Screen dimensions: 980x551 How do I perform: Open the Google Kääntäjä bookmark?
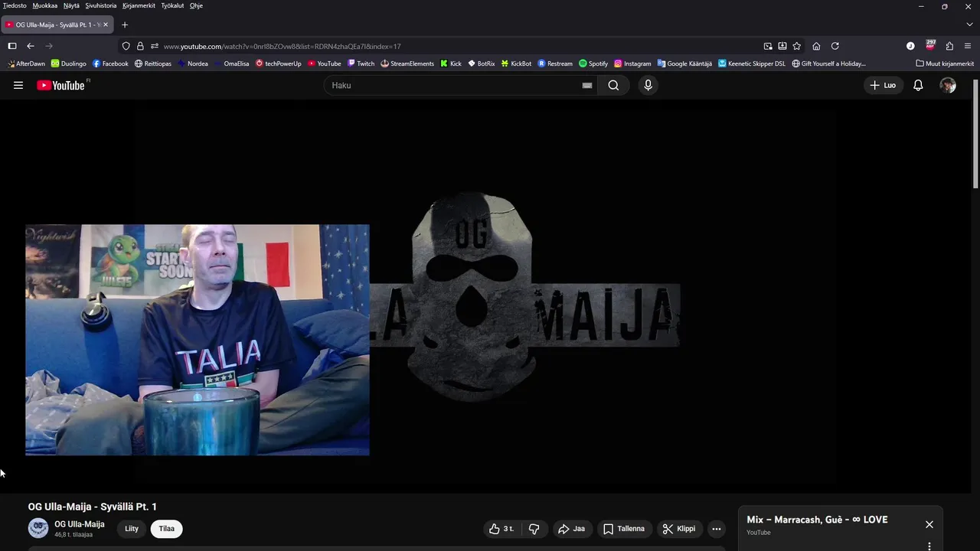(684, 64)
